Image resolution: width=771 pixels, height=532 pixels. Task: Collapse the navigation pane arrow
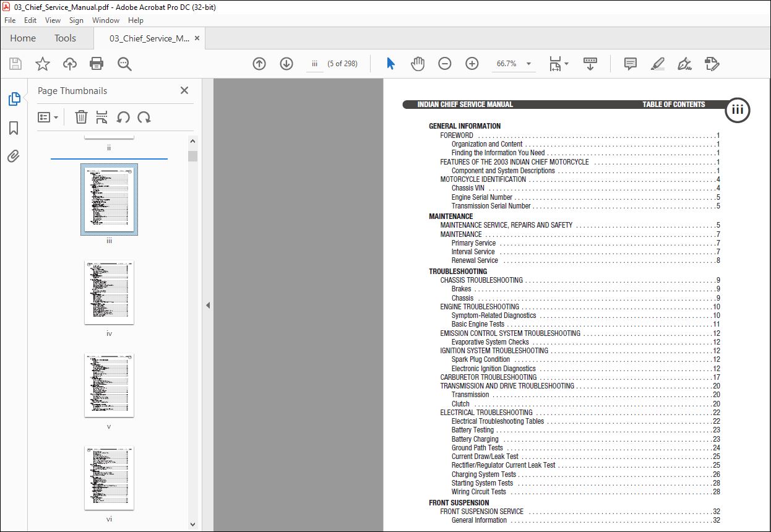coord(208,305)
